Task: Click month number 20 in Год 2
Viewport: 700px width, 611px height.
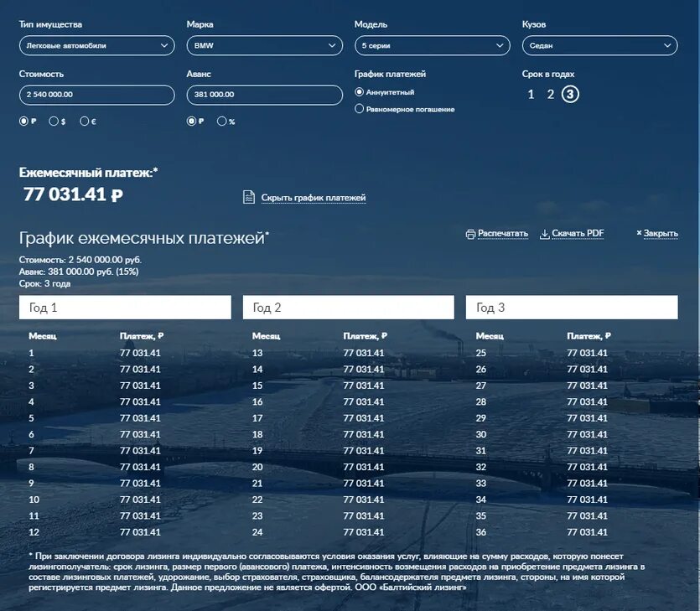Action: click(x=257, y=467)
